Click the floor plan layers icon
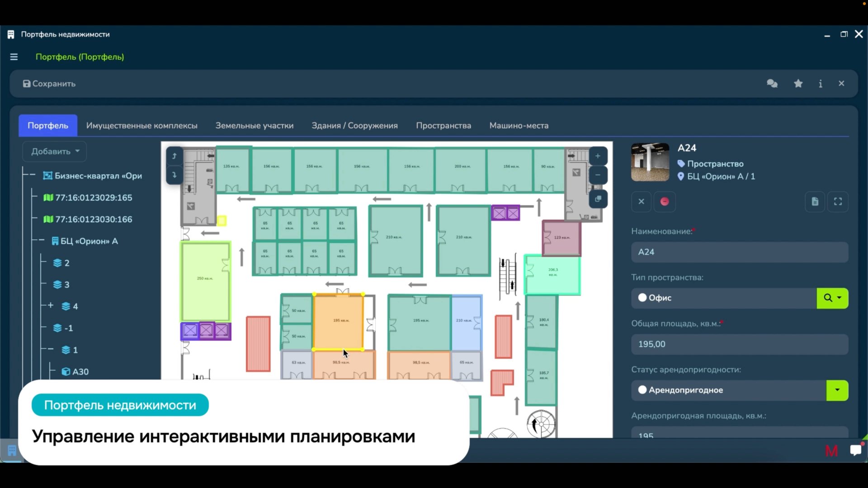The width and height of the screenshot is (868, 488). tap(598, 199)
